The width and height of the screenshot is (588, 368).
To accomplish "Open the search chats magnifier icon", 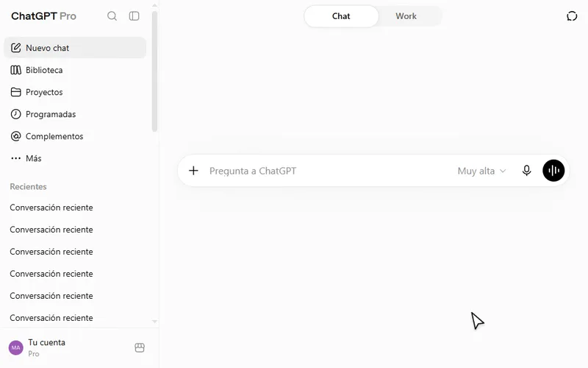I will pyautogui.click(x=112, y=16).
